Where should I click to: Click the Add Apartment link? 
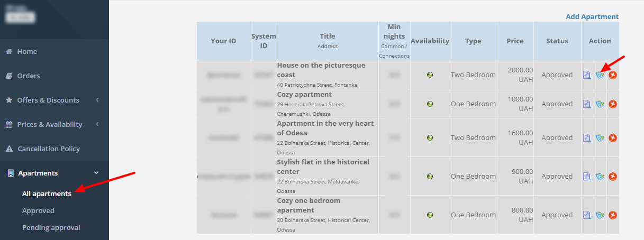pos(592,16)
